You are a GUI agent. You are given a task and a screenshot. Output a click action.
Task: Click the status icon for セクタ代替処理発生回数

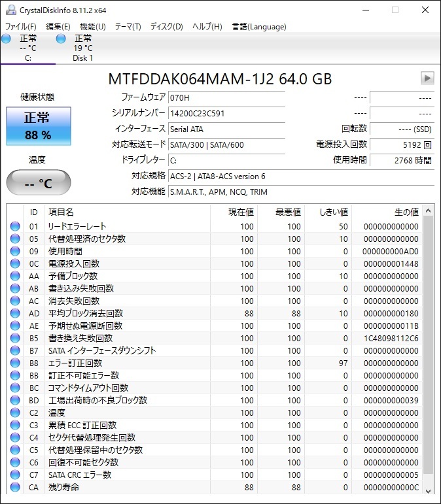[15, 437]
